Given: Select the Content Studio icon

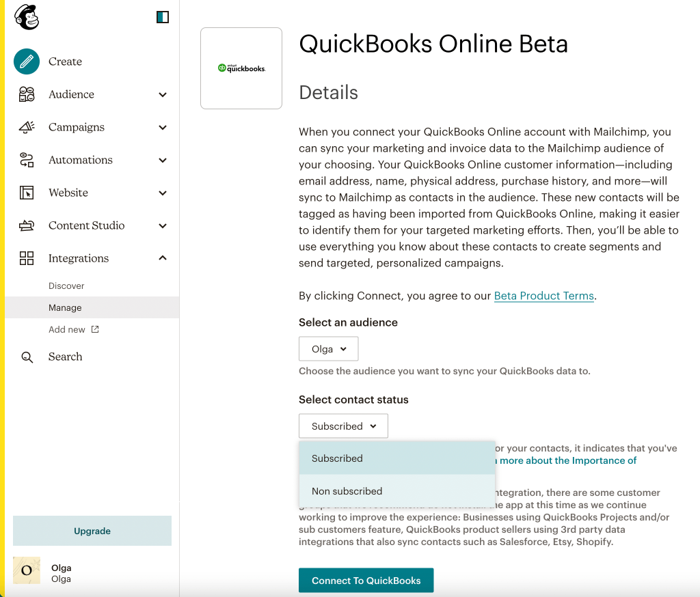Looking at the screenshot, I should tap(27, 225).
